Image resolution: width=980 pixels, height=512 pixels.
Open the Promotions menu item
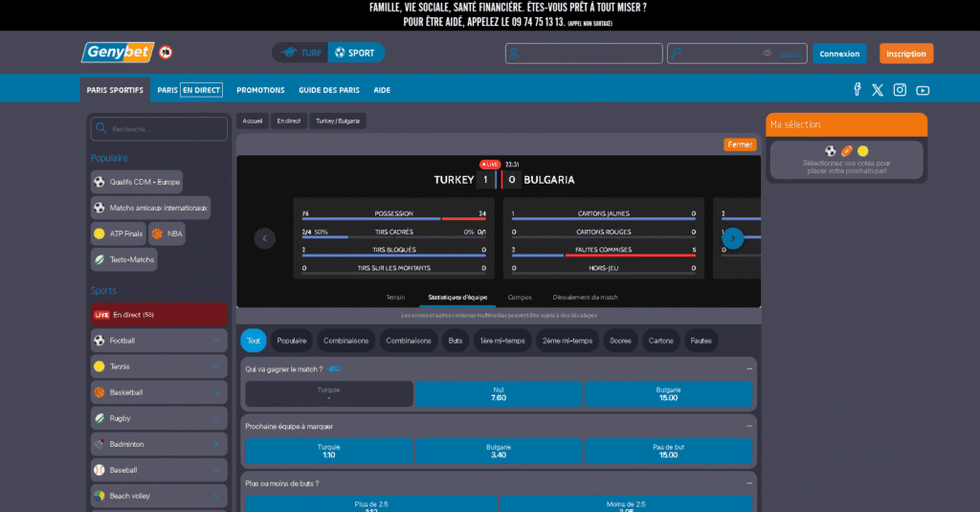tap(260, 90)
